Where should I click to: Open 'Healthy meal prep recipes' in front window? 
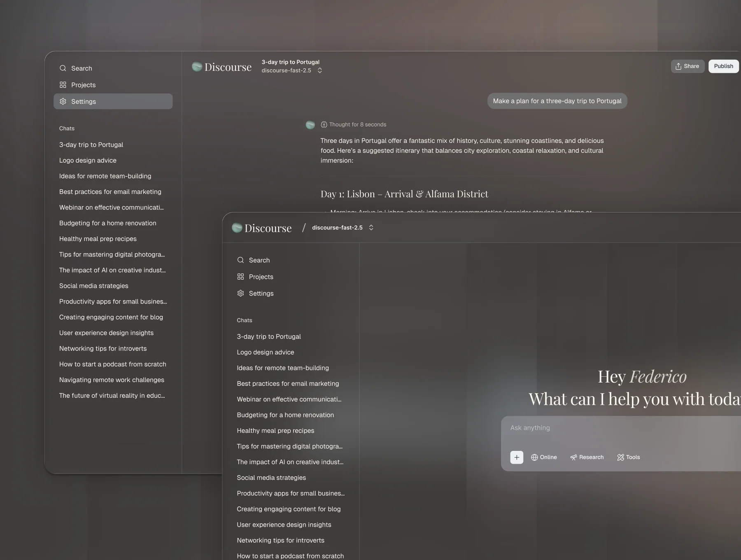point(276,431)
